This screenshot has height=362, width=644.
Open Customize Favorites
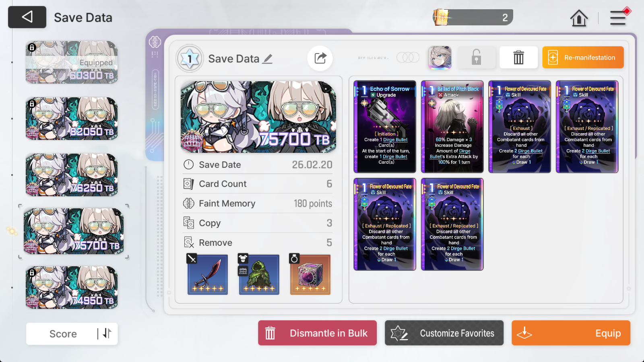pyautogui.click(x=444, y=333)
